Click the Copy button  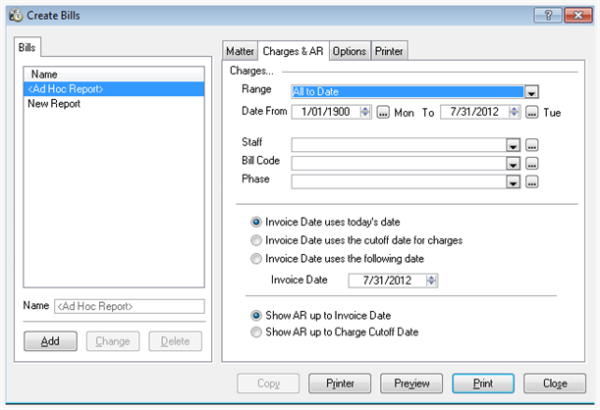click(x=268, y=383)
